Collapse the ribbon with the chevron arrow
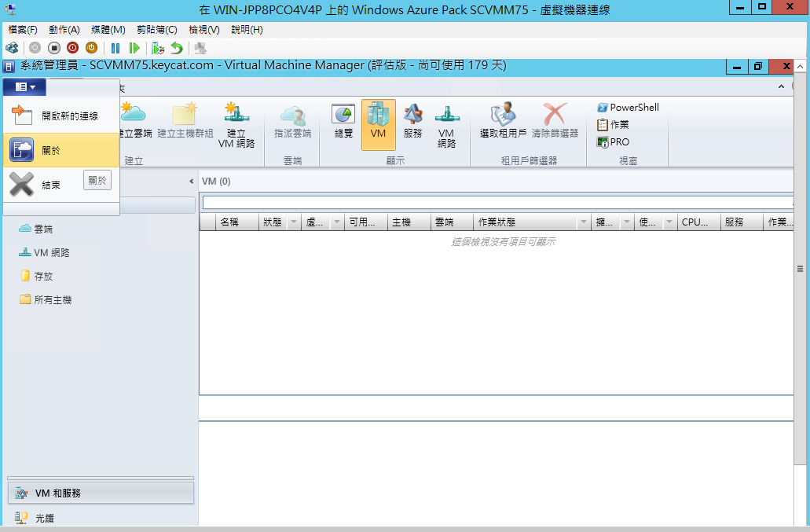Screen dimensions: 810x532 point(781,86)
